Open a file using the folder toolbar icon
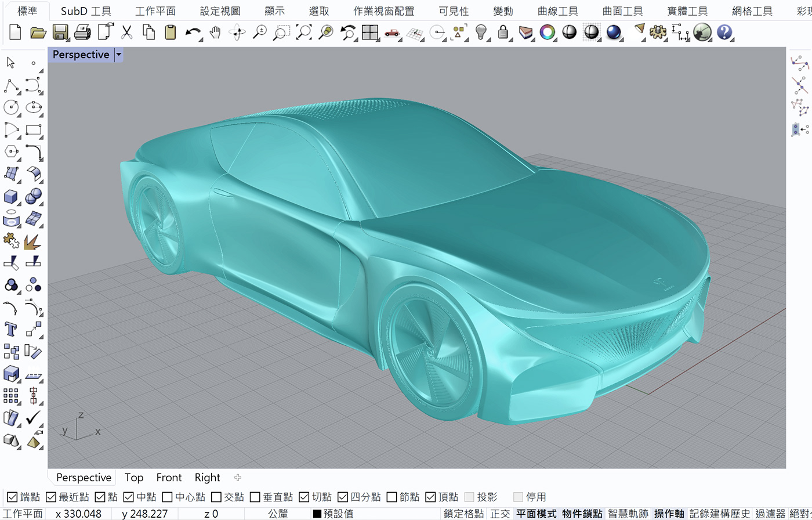Screen dimensions: 812x520 click(37, 33)
